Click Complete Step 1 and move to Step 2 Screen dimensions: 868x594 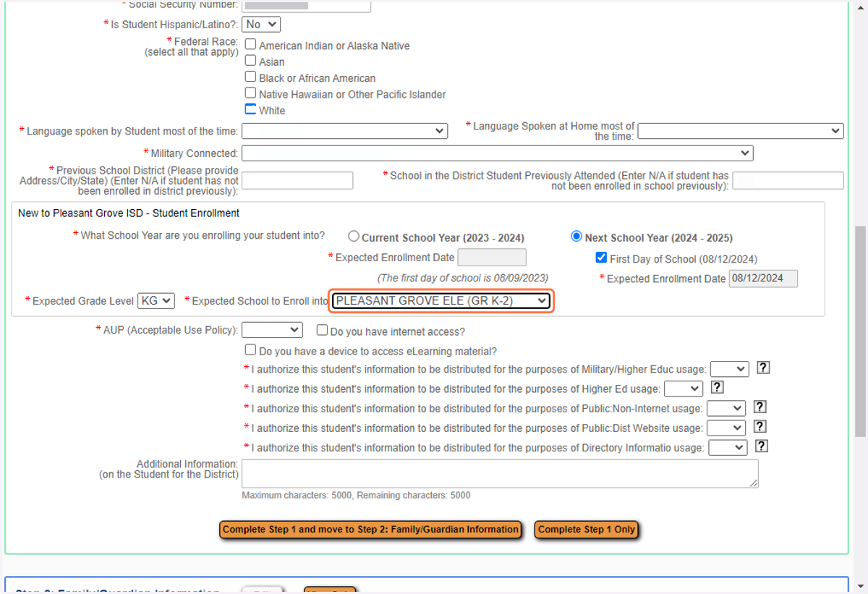[x=370, y=530]
